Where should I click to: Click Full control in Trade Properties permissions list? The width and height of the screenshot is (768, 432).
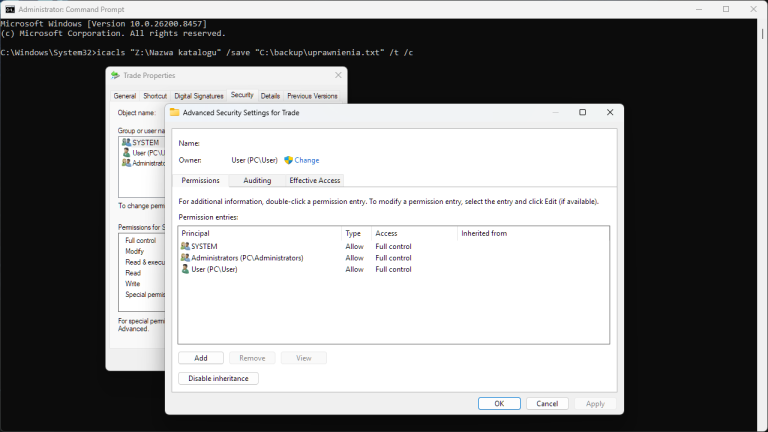(x=141, y=240)
